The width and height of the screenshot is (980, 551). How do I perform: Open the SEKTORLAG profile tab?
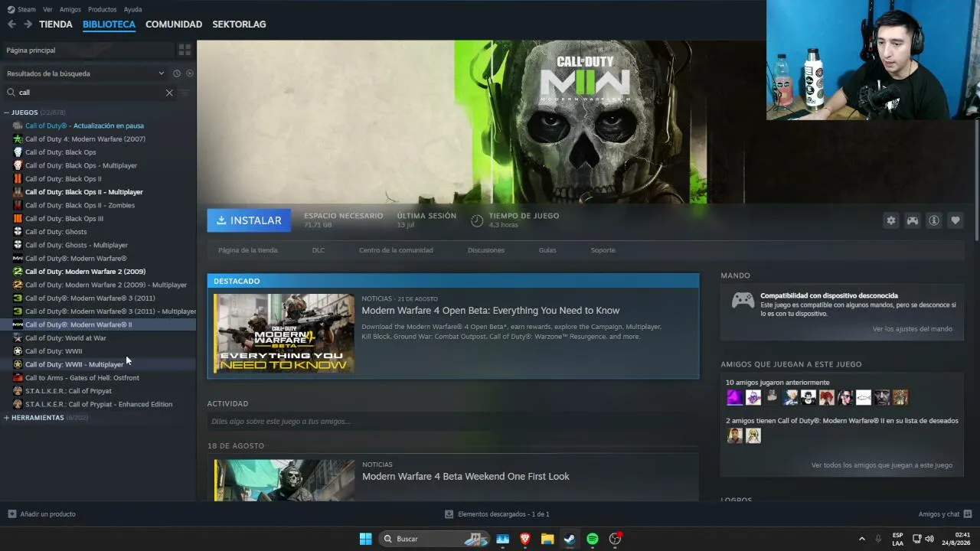(239, 24)
